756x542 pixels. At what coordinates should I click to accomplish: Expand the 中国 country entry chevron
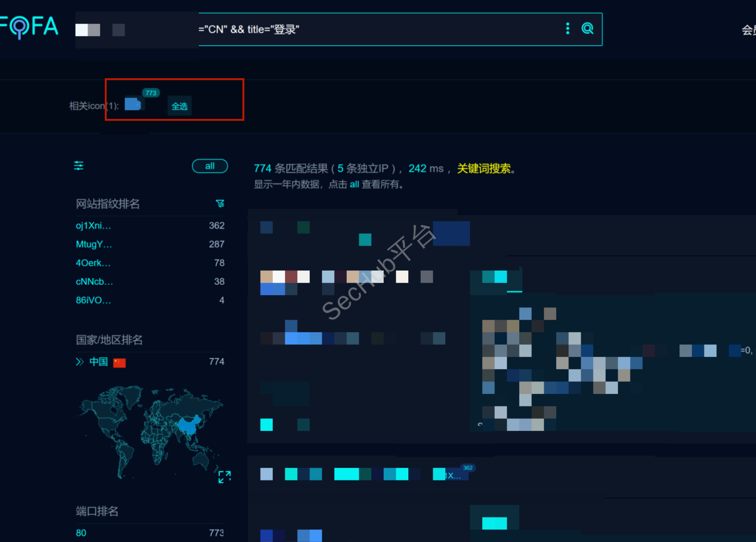tap(80, 362)
